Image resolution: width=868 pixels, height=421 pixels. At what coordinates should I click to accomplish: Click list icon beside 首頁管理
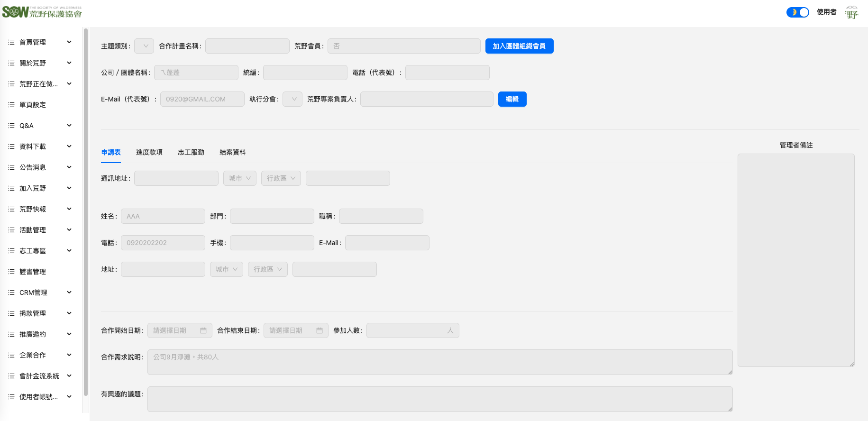pos(11,42)
